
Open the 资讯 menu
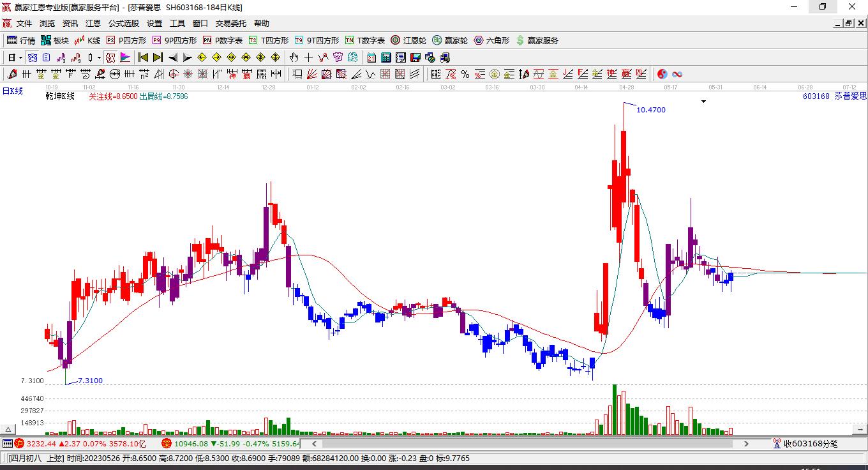(x=70, y=24)
